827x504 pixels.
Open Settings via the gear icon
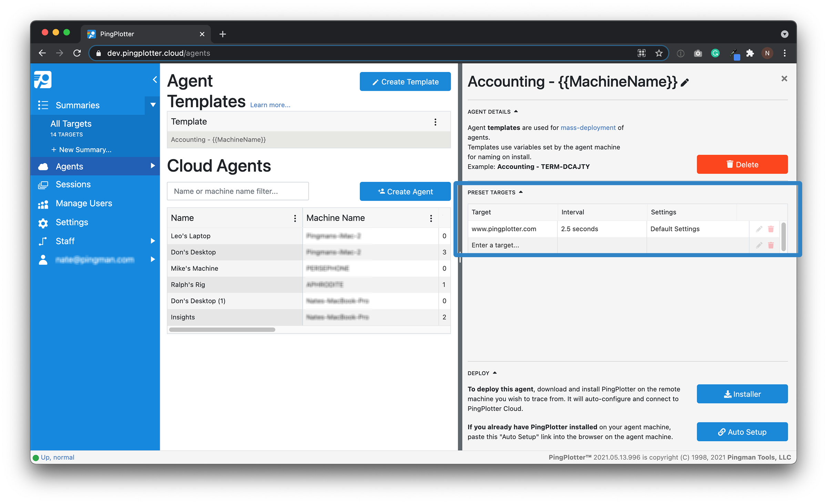pyautogui.click(x=43, y=222)
